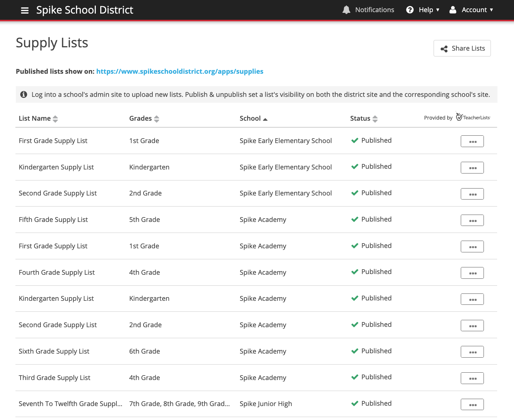Click the Account person icon

[x=452, y=10]
